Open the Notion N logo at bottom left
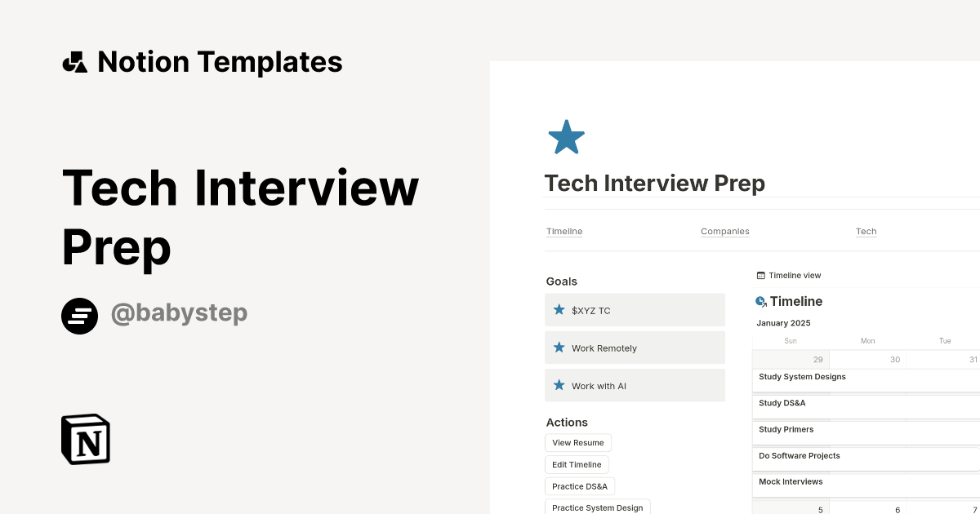The image size is (980, 514). pos(84,439)
